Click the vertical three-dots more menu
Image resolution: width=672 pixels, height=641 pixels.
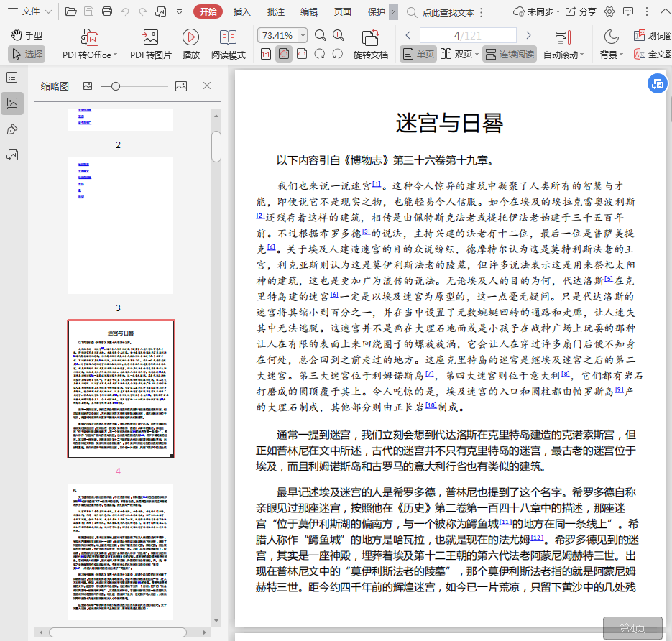click(x=647, y=11)
